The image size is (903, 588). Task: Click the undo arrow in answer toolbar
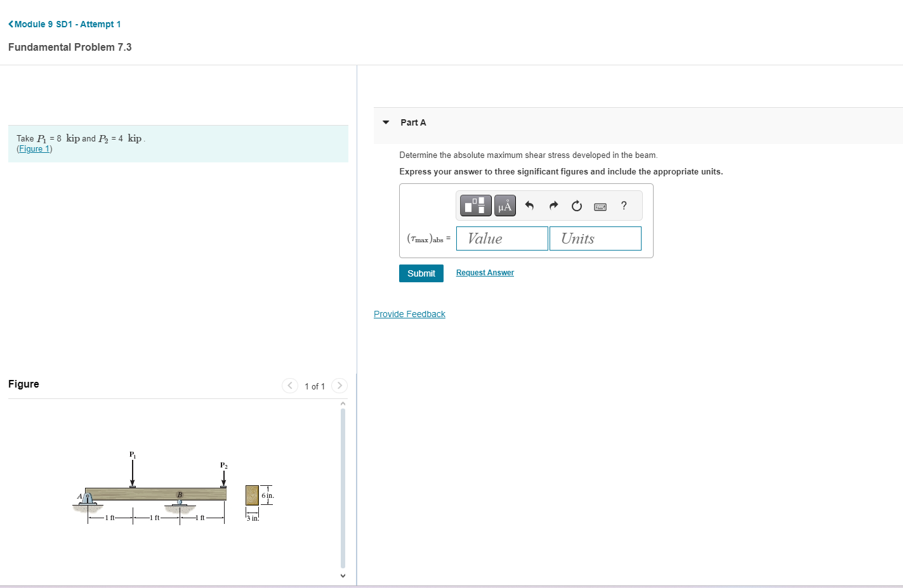[529, 205]
